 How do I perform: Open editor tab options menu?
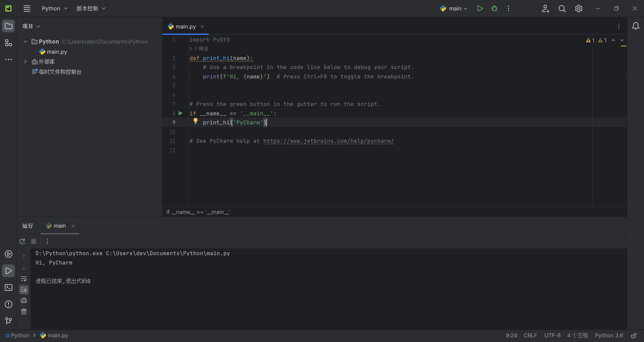tap(619, 26)
